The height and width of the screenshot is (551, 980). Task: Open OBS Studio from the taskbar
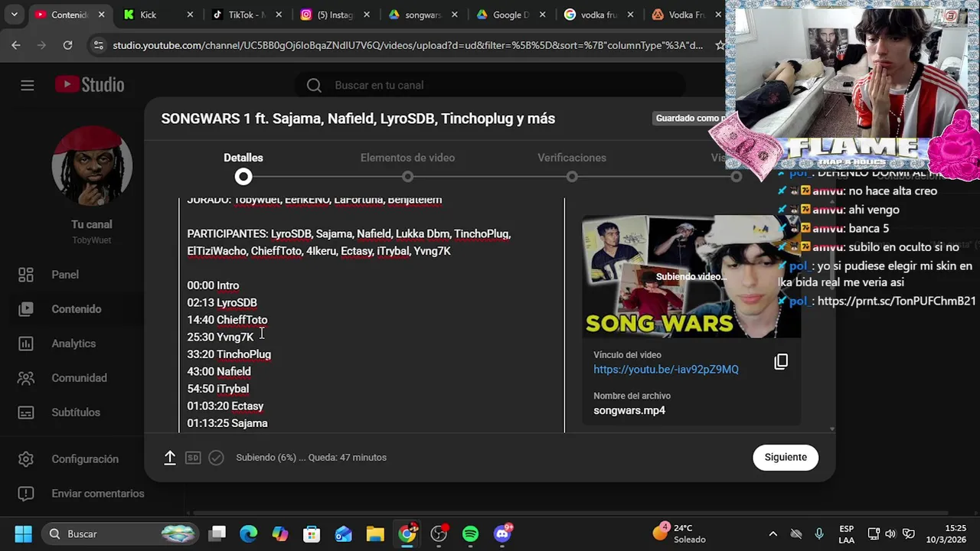(439, 533)
